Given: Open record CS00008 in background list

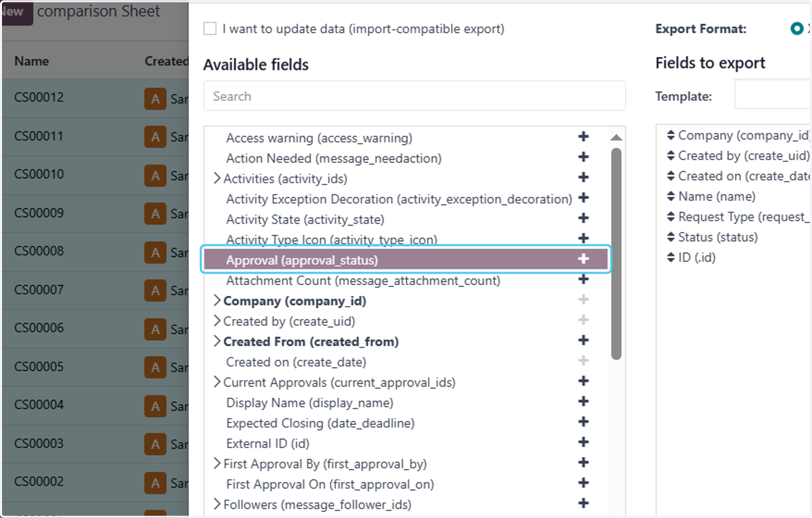Looking at the screenshot, I should point(39,251).
